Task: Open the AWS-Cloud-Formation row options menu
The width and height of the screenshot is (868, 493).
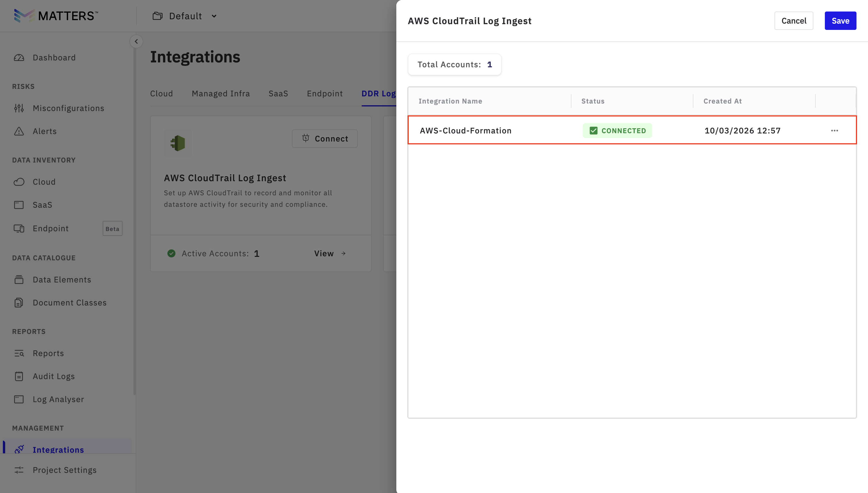Action: pyautogui.click(x=834, y=130)
